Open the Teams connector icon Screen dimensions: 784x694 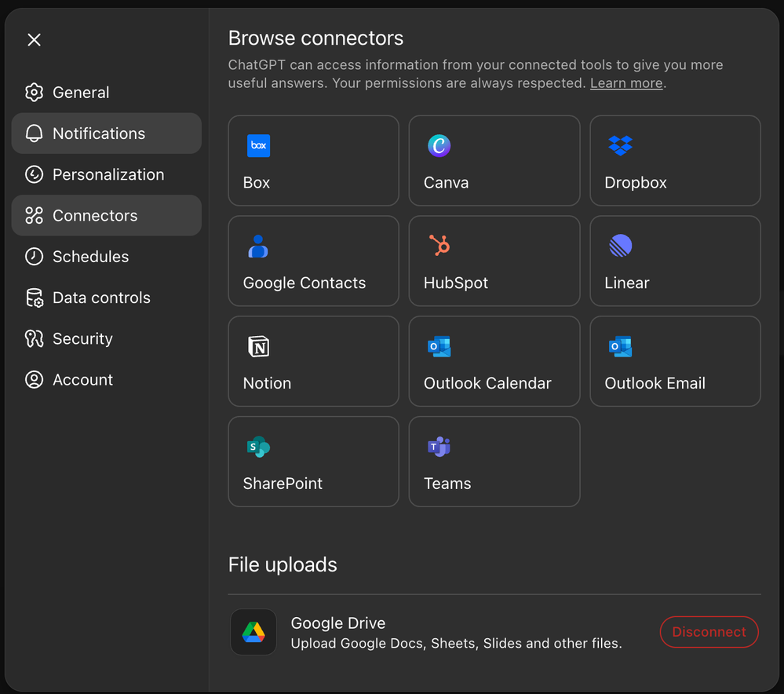click(439, 447)
